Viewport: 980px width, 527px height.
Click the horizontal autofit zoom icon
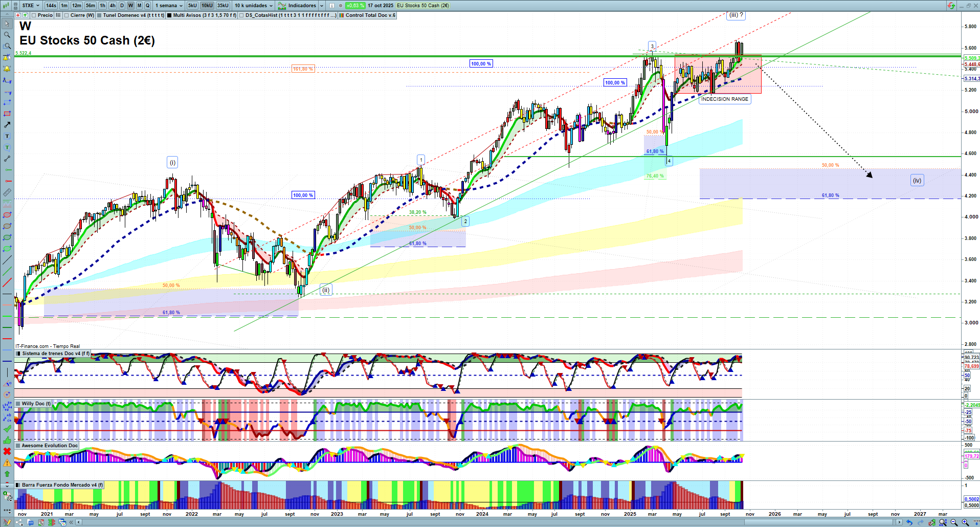[x=943, y=522]
